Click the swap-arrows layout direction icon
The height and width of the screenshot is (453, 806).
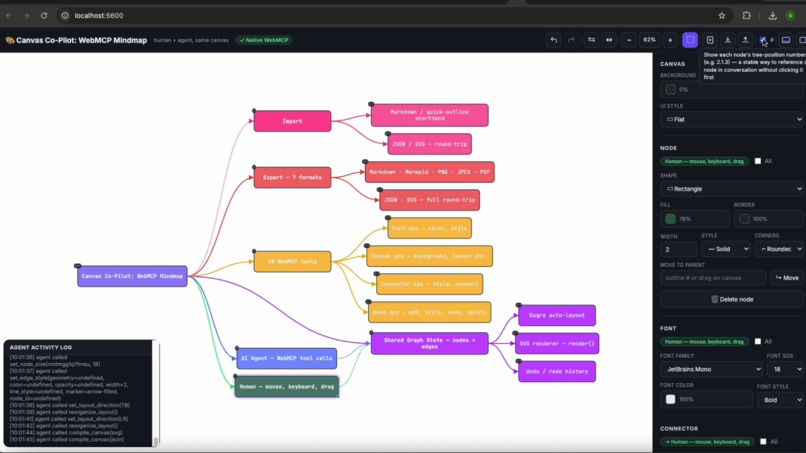click(591, 40)
